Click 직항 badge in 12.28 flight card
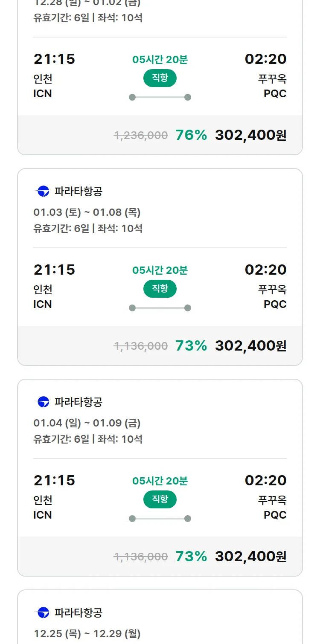The height and width of the screenshot is (644, 320). (160, 78)
